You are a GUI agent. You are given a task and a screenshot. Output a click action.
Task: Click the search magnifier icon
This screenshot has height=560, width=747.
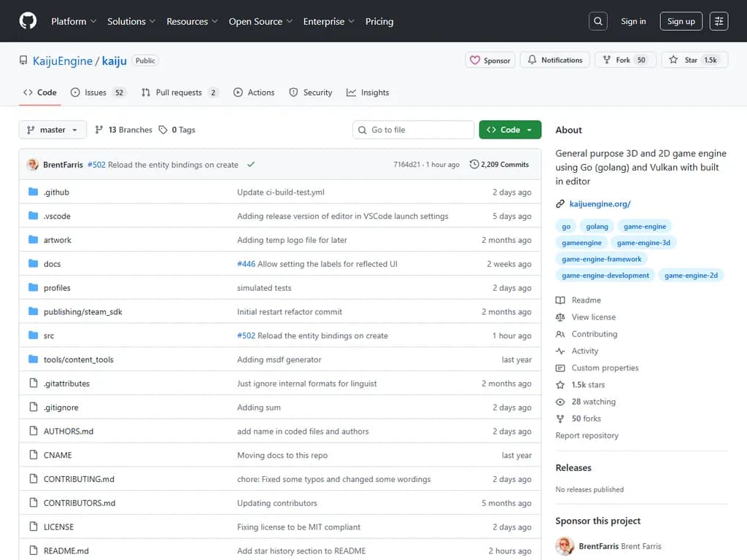click(598, 21)
